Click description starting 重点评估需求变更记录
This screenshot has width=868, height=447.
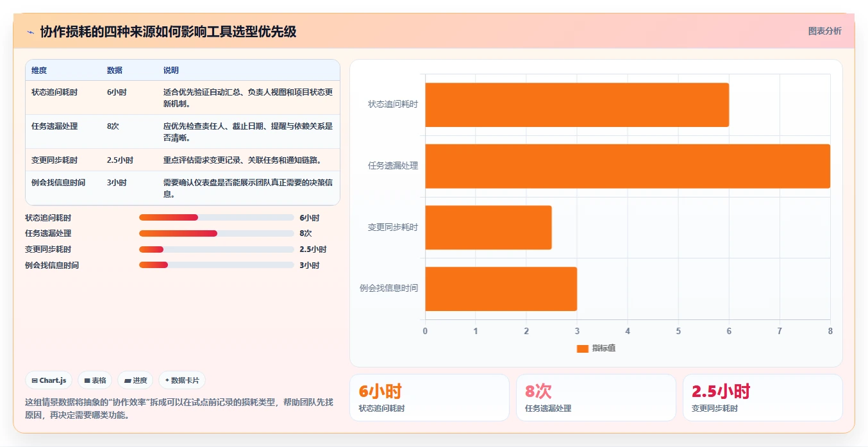242,160
